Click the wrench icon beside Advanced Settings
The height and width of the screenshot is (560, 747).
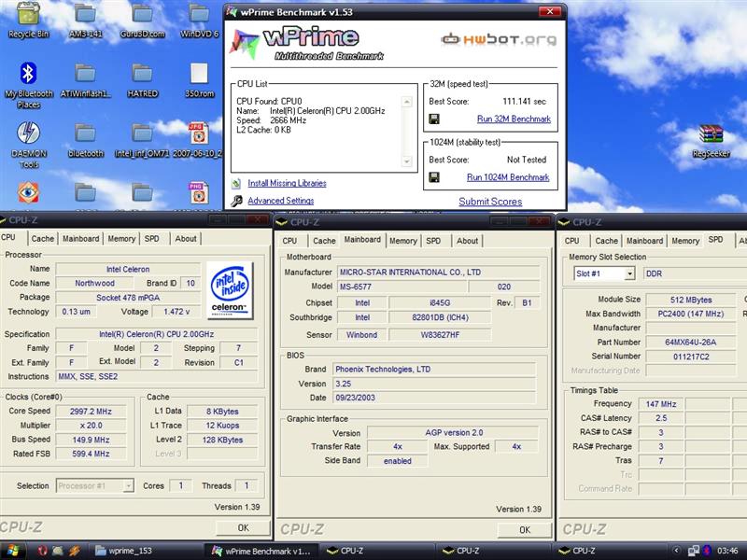coord(236,201)
